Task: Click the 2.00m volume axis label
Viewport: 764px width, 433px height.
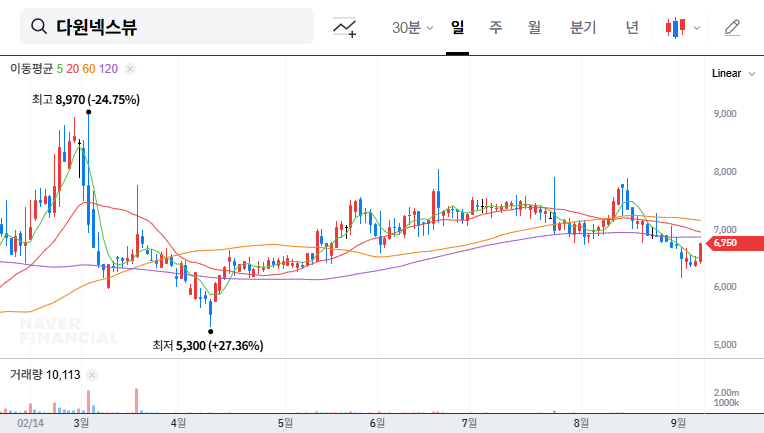Action: pyautogui.click(x=726, y=393)
